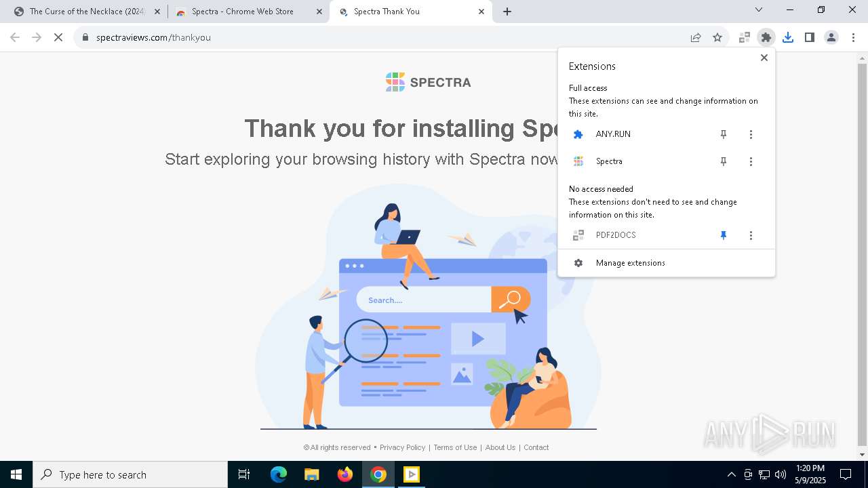This screenshot has width=868, height=488.
Task: Click the site lock icon
Action: (85, 37)
